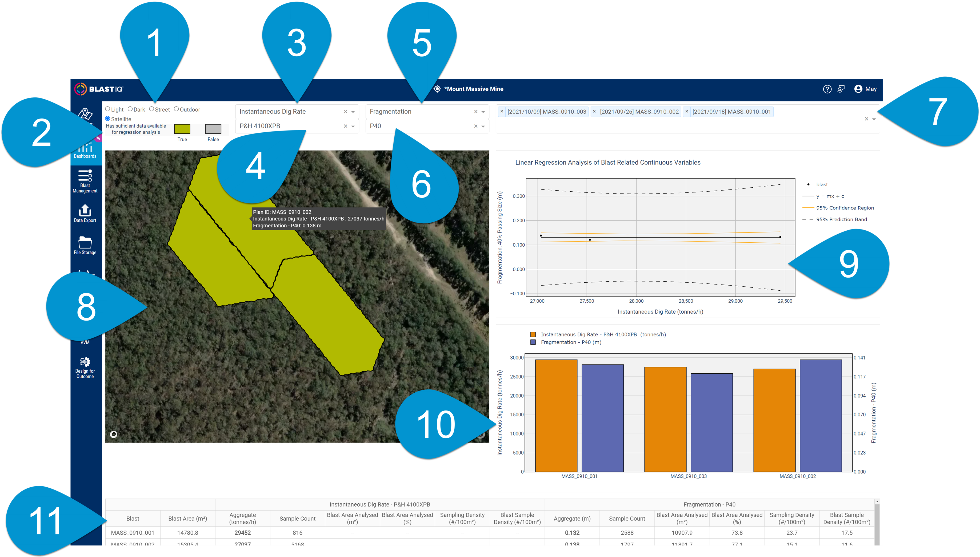The height and width of the screenshot is (557, 980).
Task: Click the '29452' aggregate cell
Action: point(243,533)
